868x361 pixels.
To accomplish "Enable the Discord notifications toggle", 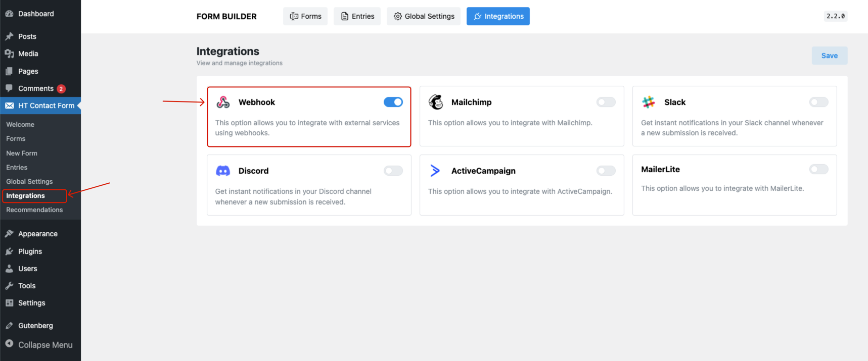I will [x=393, y=171].
